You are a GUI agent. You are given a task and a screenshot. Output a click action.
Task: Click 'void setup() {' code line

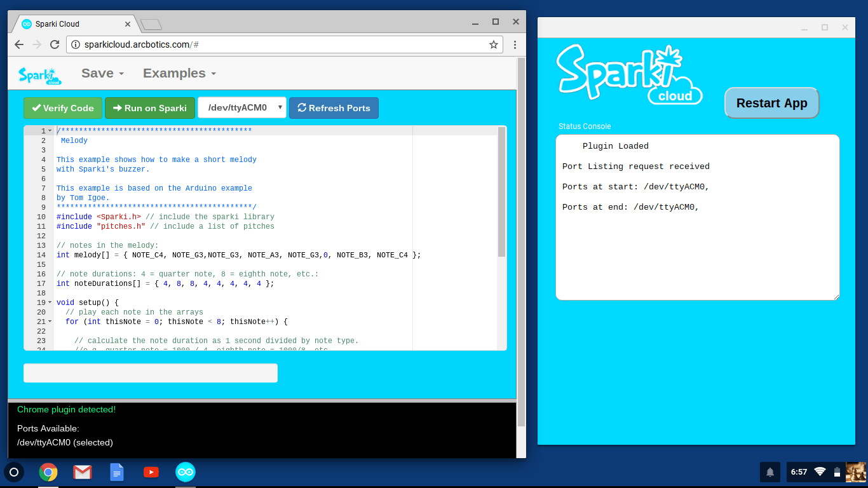(88, 302)
